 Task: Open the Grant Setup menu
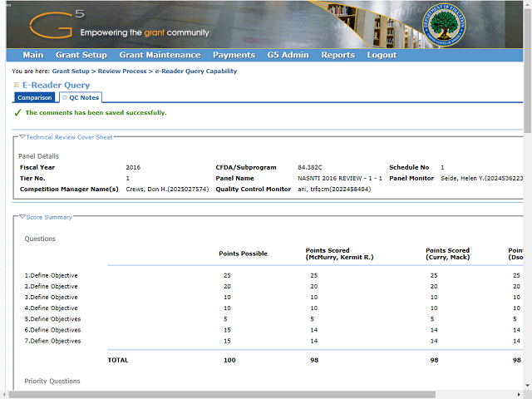pyautogui.click(x=81, y=55)
